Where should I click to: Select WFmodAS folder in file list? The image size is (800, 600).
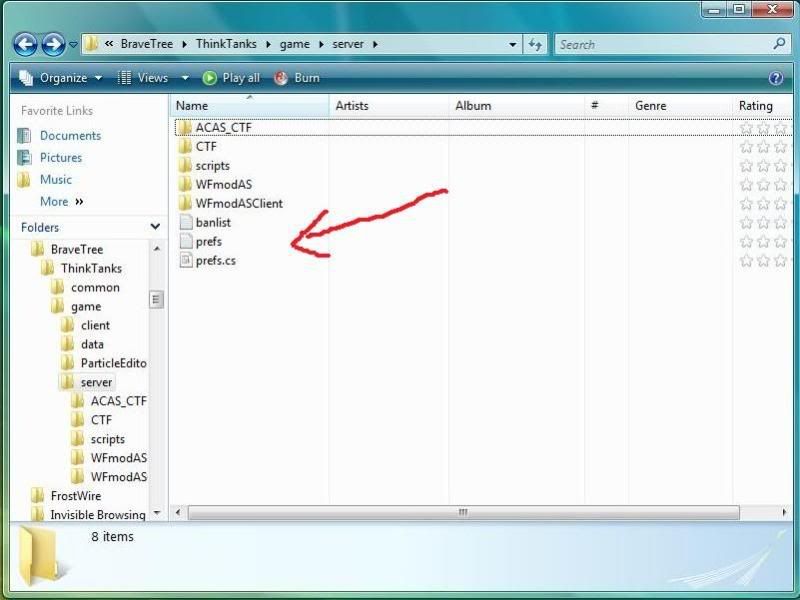click(223, 184)
